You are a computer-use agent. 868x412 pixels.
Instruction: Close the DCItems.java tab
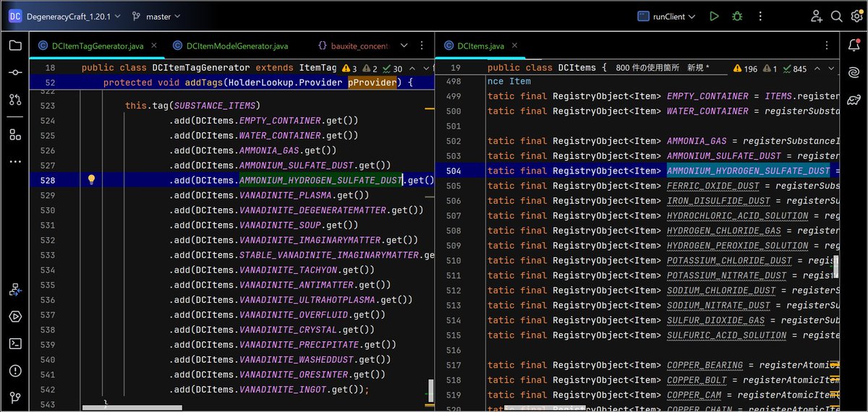(x=514, y=46)
